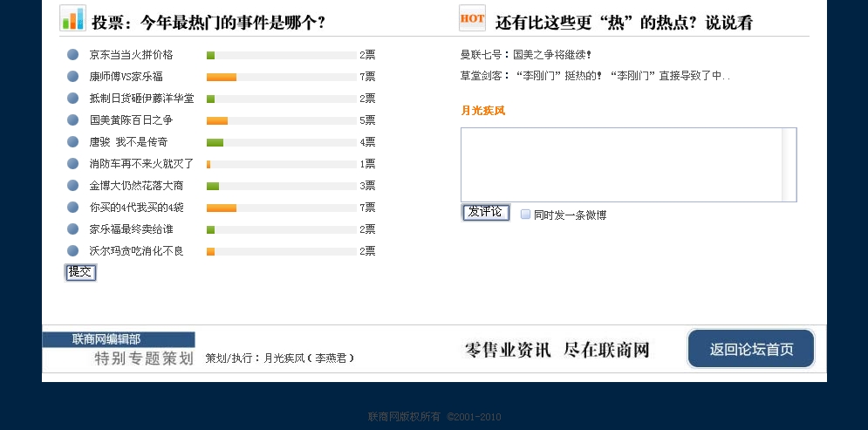Select the 家乐福最终卖给谁 radio button
This screenshot has width=868, height=430.
coord(73,229)
